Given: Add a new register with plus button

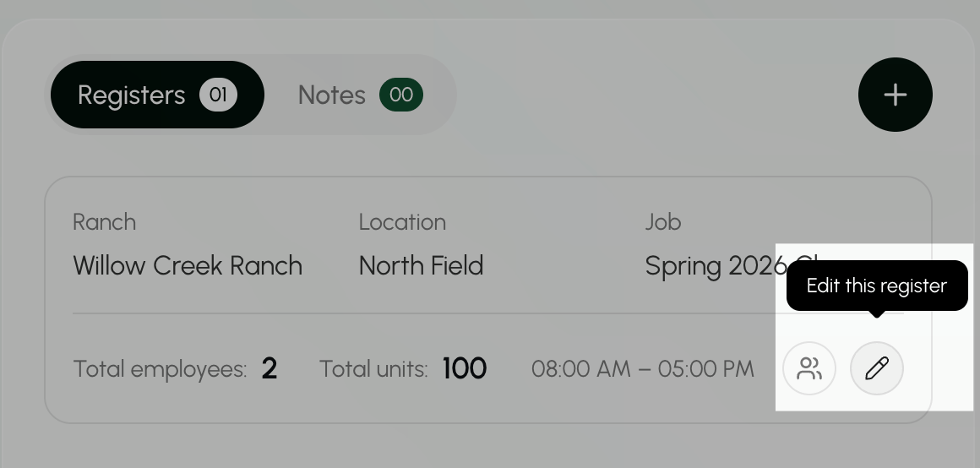Looking at the screenshot, I should tap(895, 95).
